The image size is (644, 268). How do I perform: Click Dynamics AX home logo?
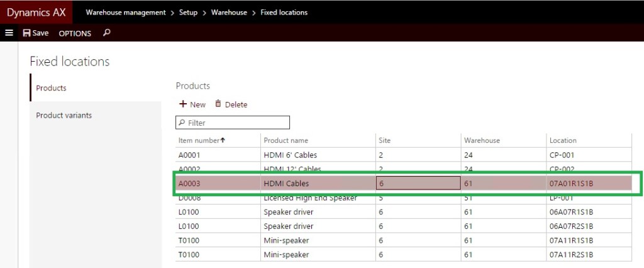(x=36, y=13)
